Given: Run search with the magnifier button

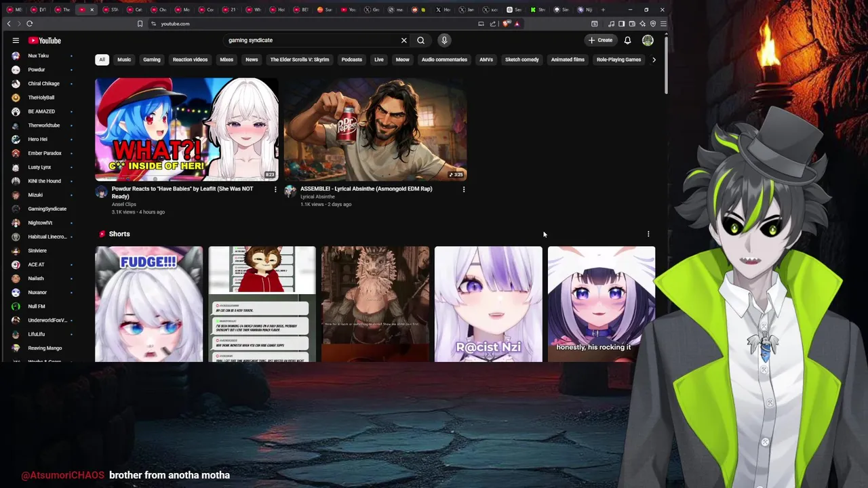Looking at the screenshot, I should click(x=421, y=40).
